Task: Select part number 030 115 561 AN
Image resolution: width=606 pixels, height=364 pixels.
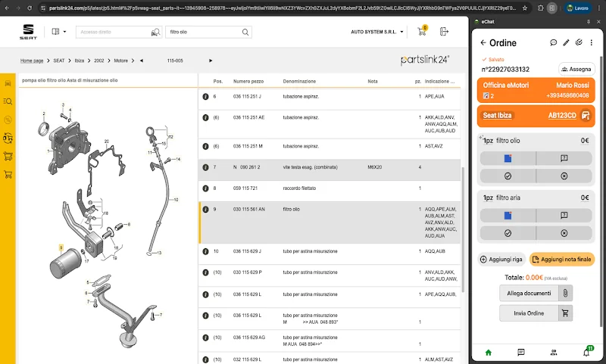Action: (x=249, y=209)
